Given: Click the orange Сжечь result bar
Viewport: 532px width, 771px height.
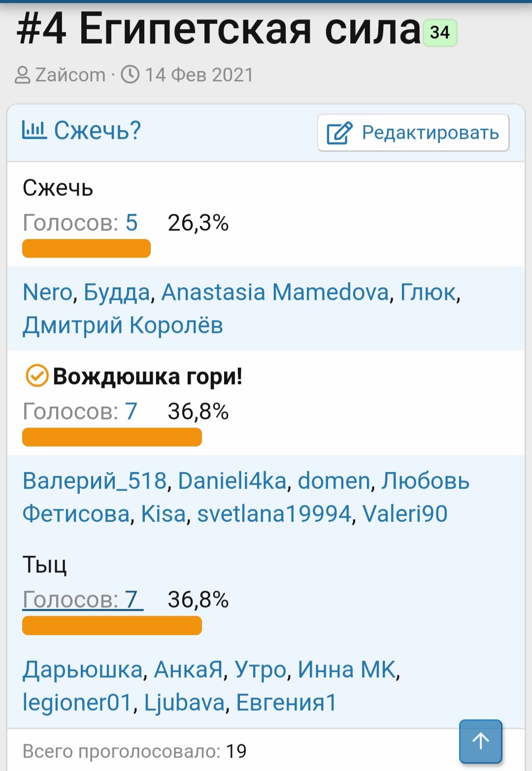Looking at the screenshot, I should [x=86, y=248].
